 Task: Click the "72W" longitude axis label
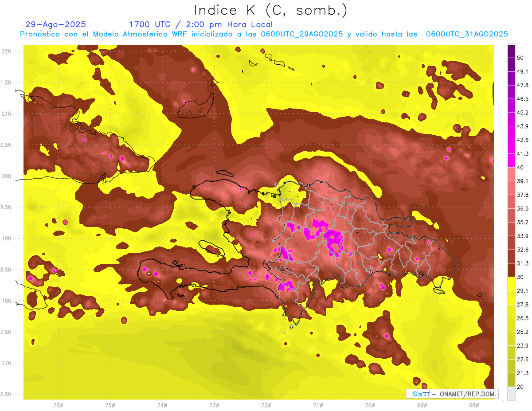pyautogui.click(x=266, y=405)
